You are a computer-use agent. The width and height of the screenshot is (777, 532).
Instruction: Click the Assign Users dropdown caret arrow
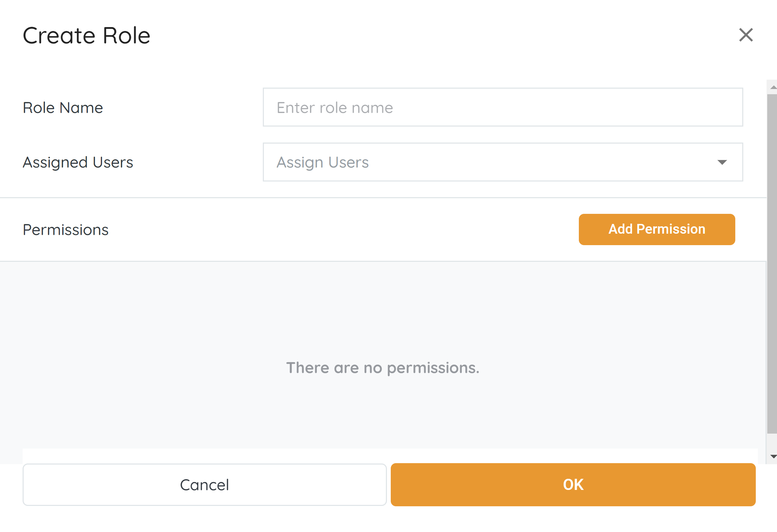[x=722, y=162]
